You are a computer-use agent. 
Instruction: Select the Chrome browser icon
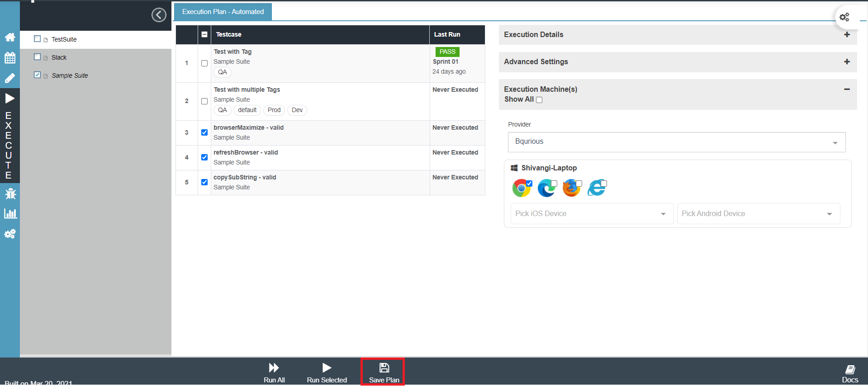(522, 188)
